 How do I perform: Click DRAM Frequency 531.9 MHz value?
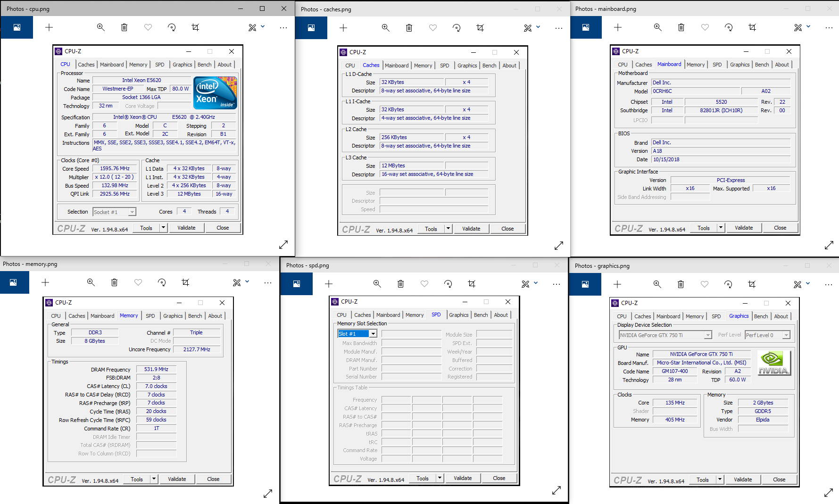156,369
